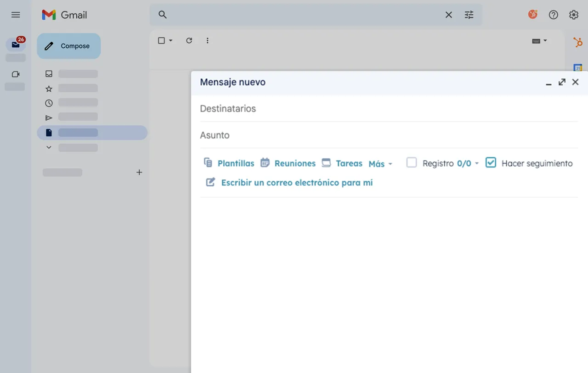Click the Destinatarios field
588x373 pixels.
point(389,109)
